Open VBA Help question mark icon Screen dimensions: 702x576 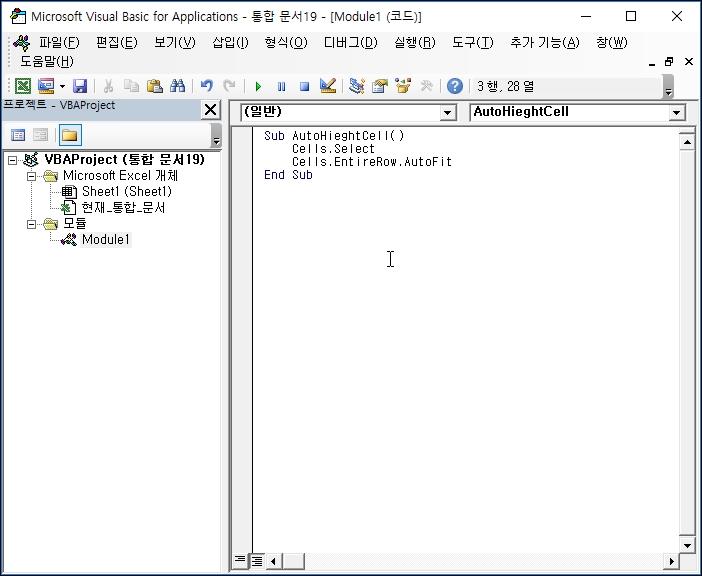point(455,86)
